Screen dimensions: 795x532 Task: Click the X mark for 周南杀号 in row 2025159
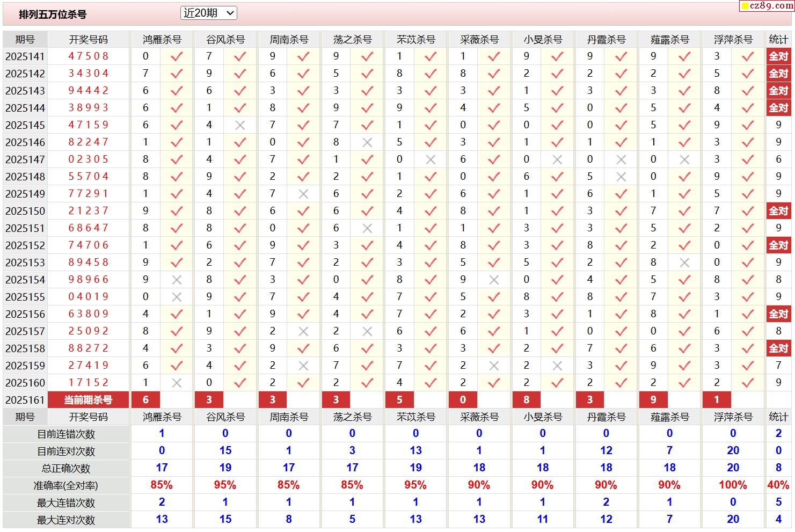click(x=303, y=366)
